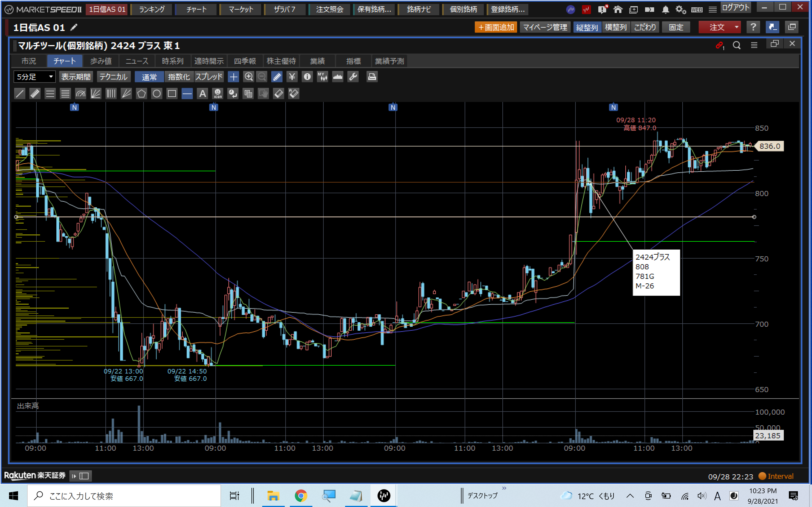
Task: Click the yen price display icon
Action: 292,77
